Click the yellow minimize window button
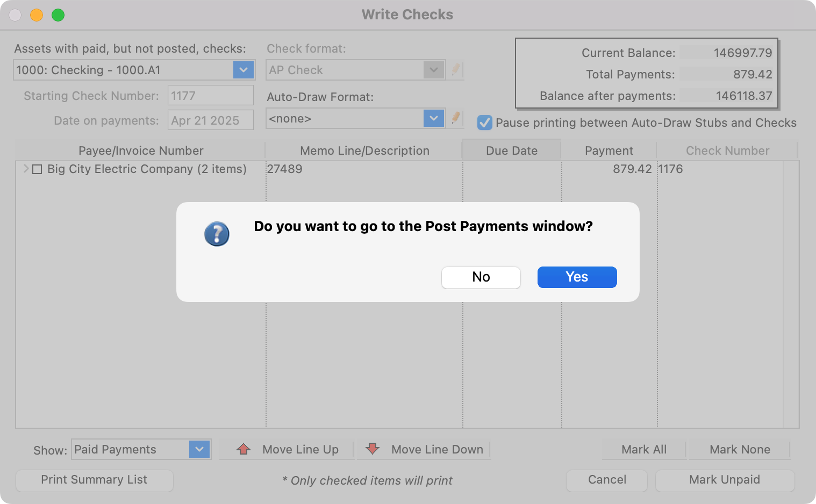 [x=37, y=15]
